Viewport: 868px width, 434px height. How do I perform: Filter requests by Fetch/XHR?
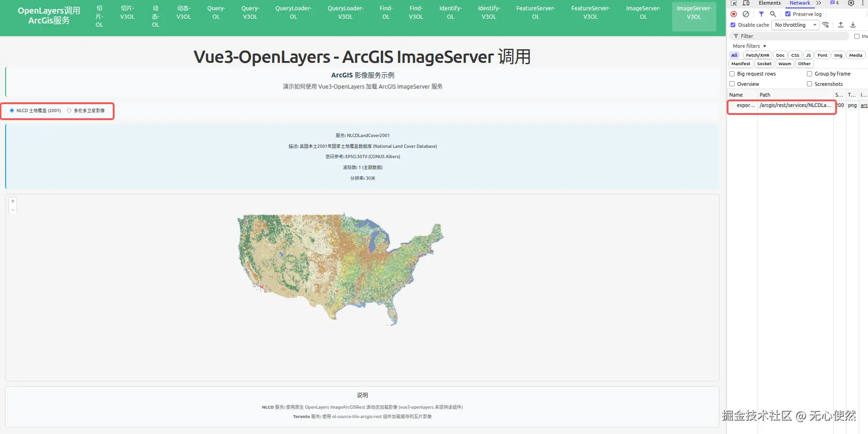[758, 55]
